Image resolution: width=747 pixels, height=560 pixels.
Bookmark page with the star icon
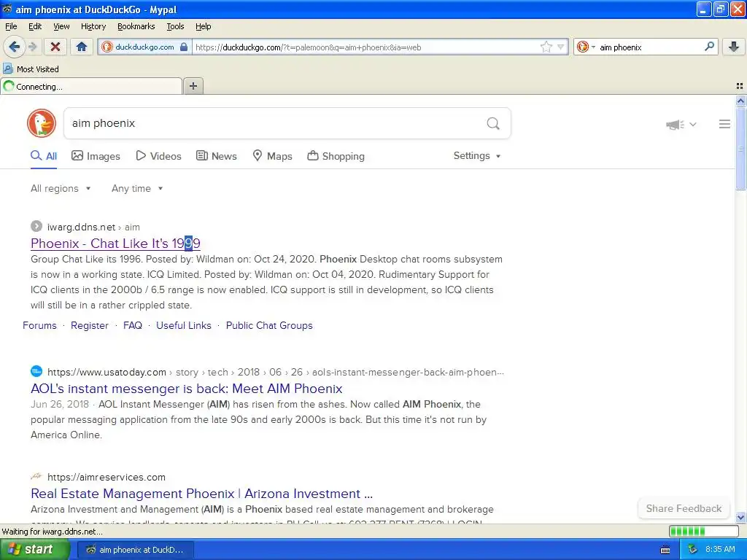546,47
